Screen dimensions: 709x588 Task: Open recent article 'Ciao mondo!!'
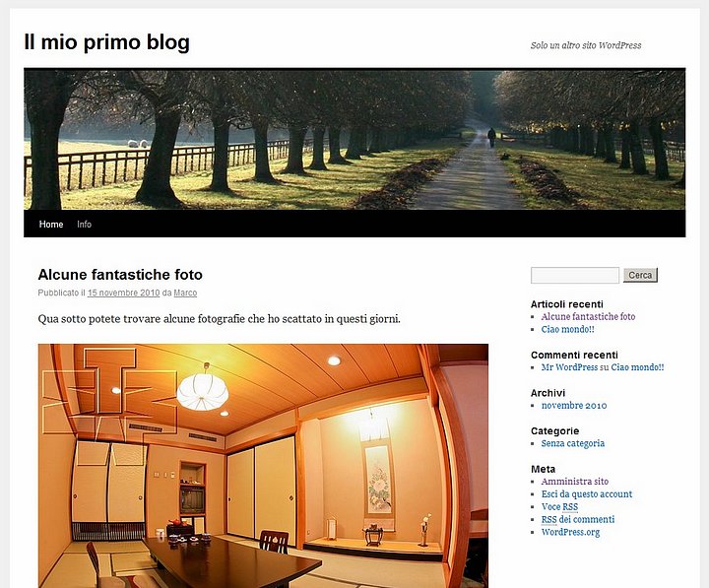568,329
